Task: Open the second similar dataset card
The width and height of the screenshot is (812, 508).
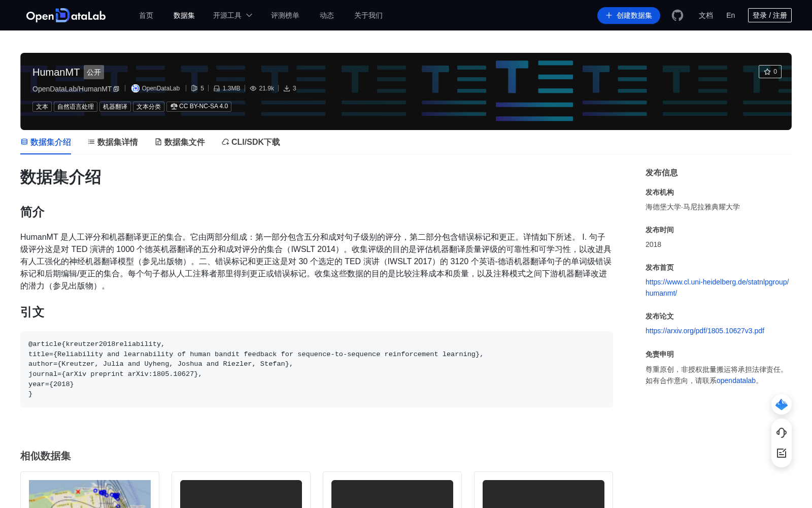Action: (241, 490)
